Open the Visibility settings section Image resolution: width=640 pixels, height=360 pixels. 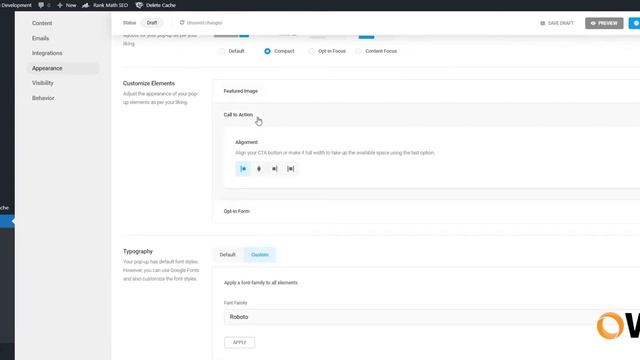(x=43, y=83)
